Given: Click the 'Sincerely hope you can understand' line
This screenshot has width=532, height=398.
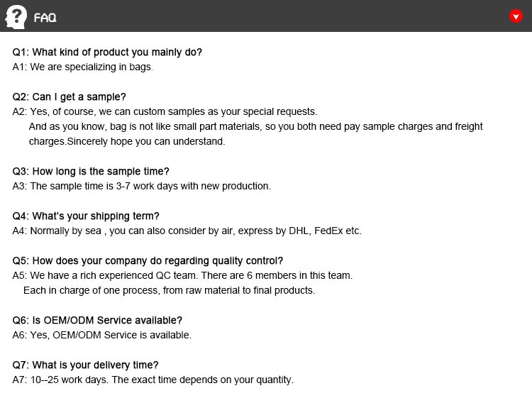Looking at the screenshot, I should (x=127, y=141).
